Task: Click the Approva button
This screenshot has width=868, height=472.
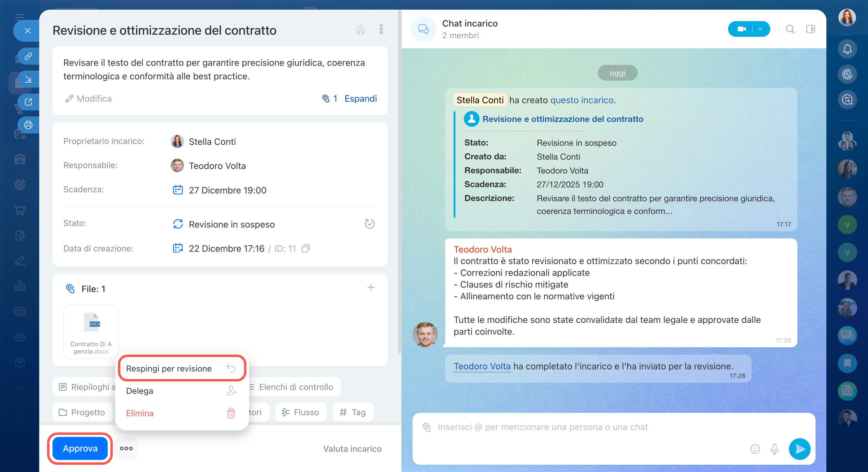Action: click(80, 448)
